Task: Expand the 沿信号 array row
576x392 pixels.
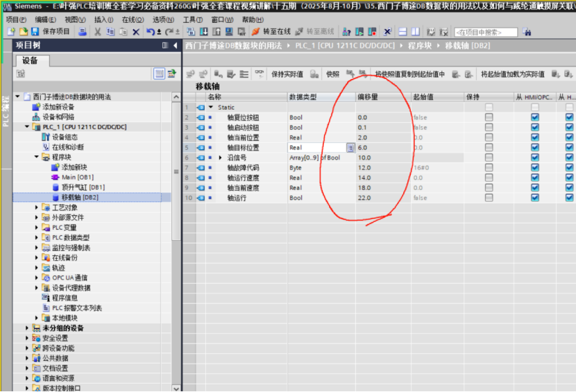Action: [221, 157]
